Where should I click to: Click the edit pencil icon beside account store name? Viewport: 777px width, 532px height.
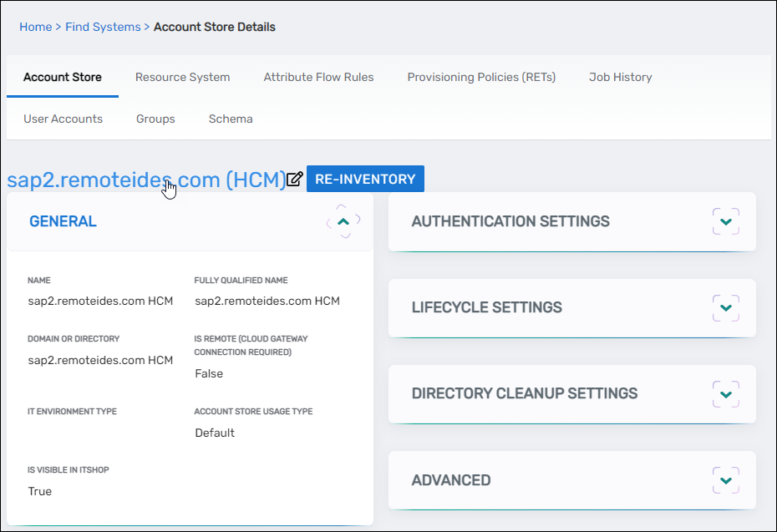click(294, 180)
